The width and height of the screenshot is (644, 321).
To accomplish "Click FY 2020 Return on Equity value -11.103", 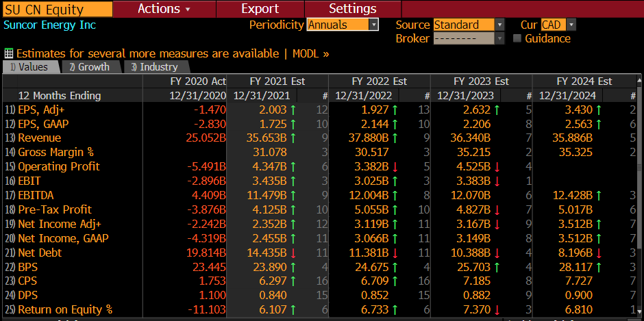I will [x=207, y=310].
